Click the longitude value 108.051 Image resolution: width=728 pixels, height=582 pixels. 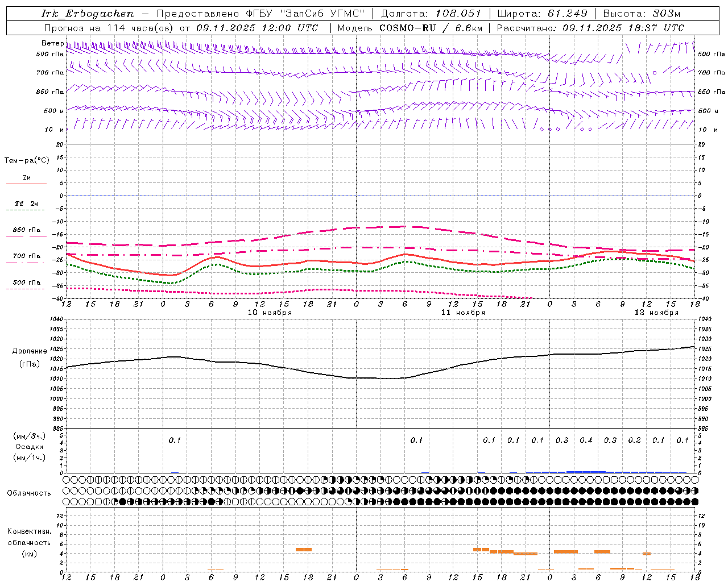pyautogui.click(x=458, y=14)
